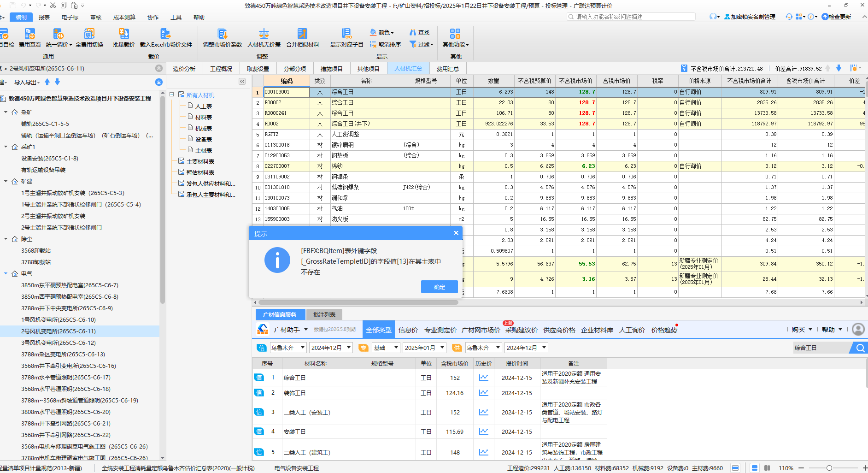Screen dimensions: 868x473
Task: Select 信息价 price type tab
Action: 408,330
